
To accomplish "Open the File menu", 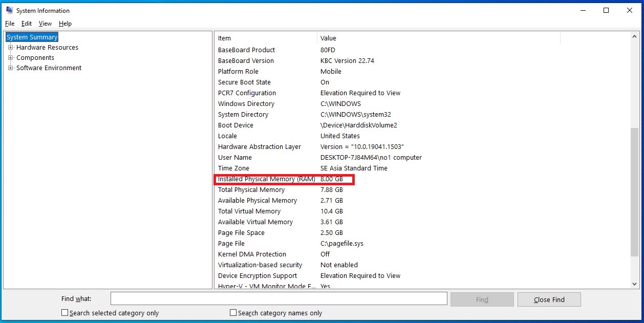I will click(x=10, y=24).
